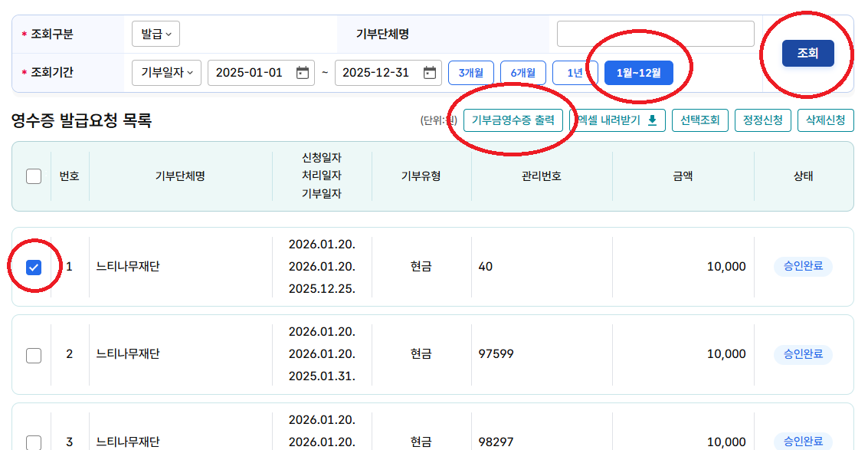Select the 1월~12월 period preset
The width and height of the screenshot is (868, 450).
tap(638, 73)
